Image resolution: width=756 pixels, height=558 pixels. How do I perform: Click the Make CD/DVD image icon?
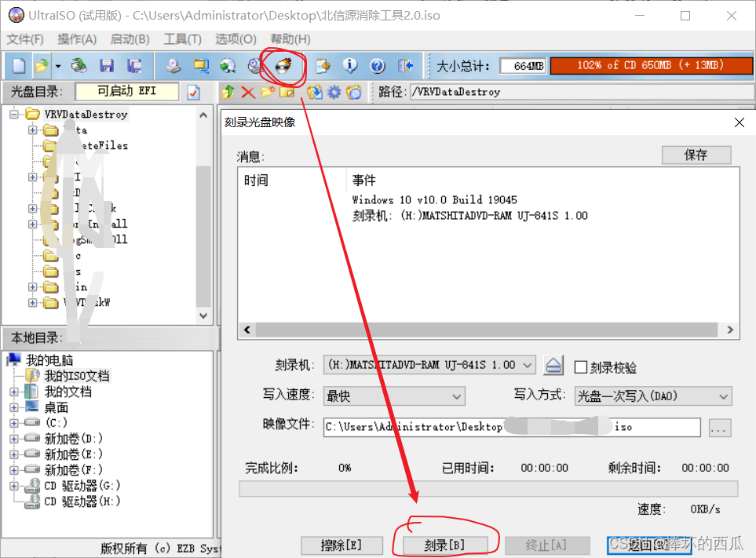(173, 66)
